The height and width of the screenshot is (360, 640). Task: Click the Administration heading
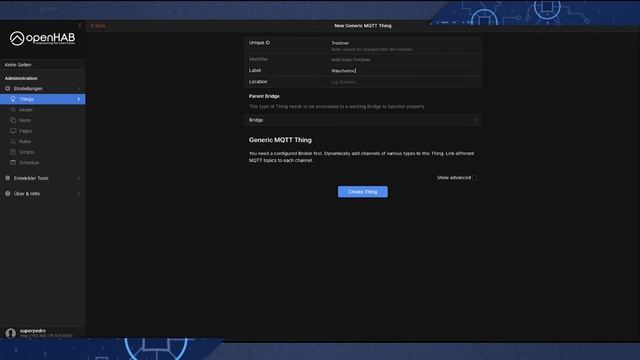(21, 78)
